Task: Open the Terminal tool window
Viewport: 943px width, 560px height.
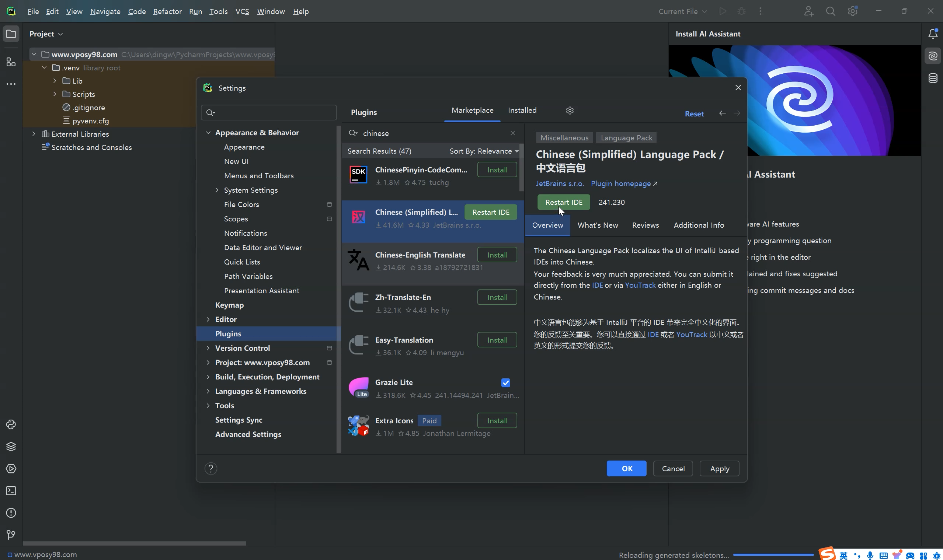Action: pyautogui.click(x=11, y=491)
